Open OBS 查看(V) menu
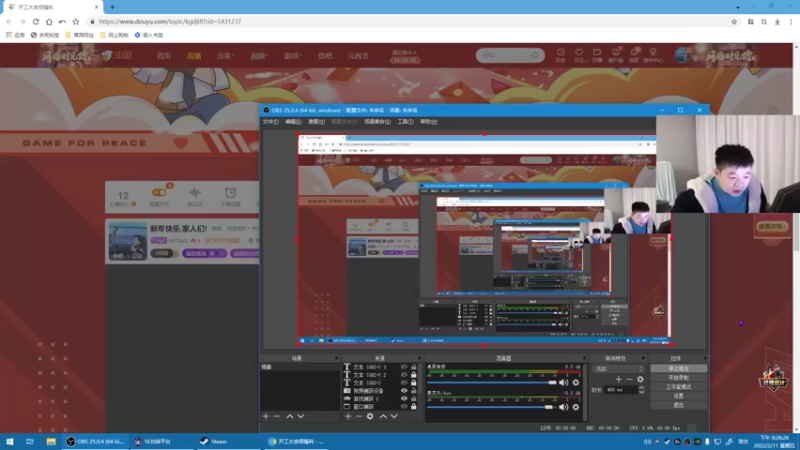This screenshot has width=800, height=450. (316, 122)
